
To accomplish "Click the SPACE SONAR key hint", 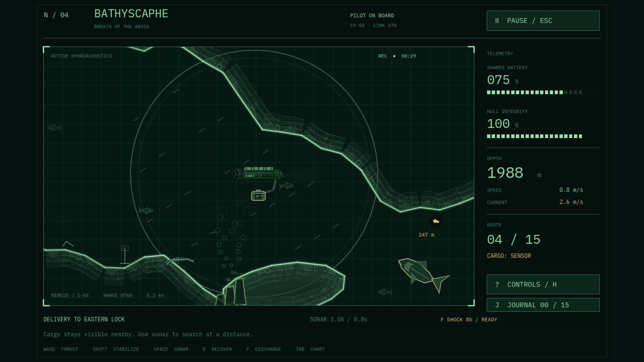I will point(171,349).
